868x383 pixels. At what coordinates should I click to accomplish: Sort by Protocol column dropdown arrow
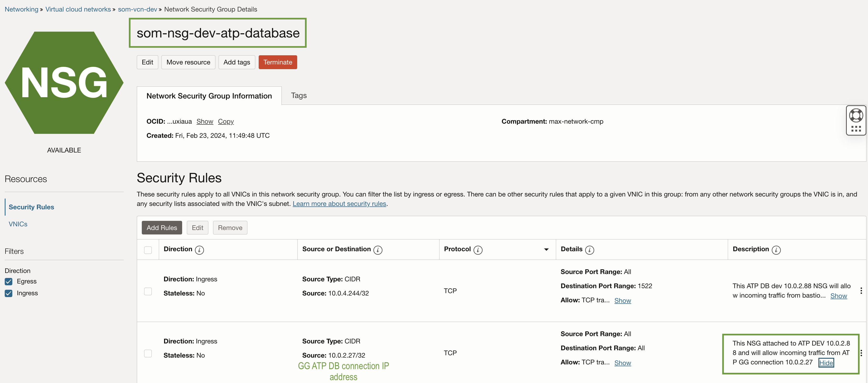coord(546,250)
